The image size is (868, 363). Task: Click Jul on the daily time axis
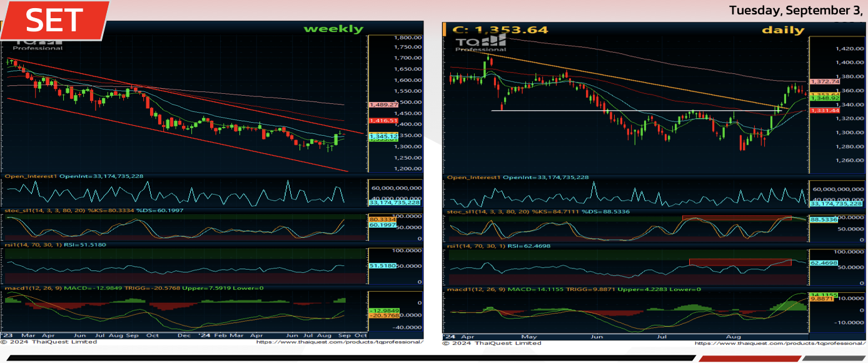pos(663,336)
